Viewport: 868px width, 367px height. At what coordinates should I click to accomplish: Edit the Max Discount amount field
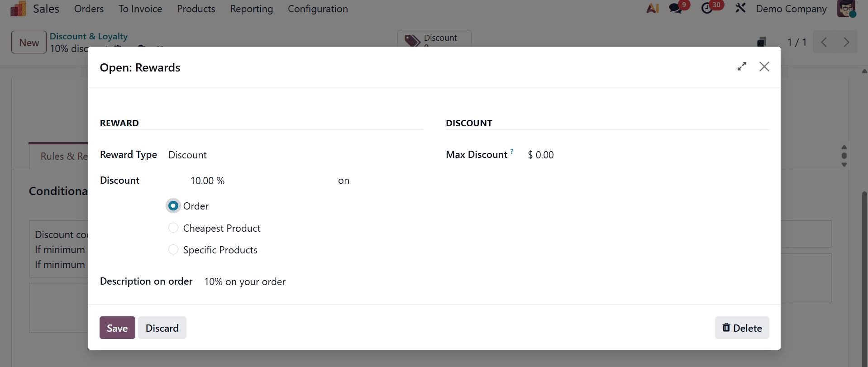click(x=541, y=154)
